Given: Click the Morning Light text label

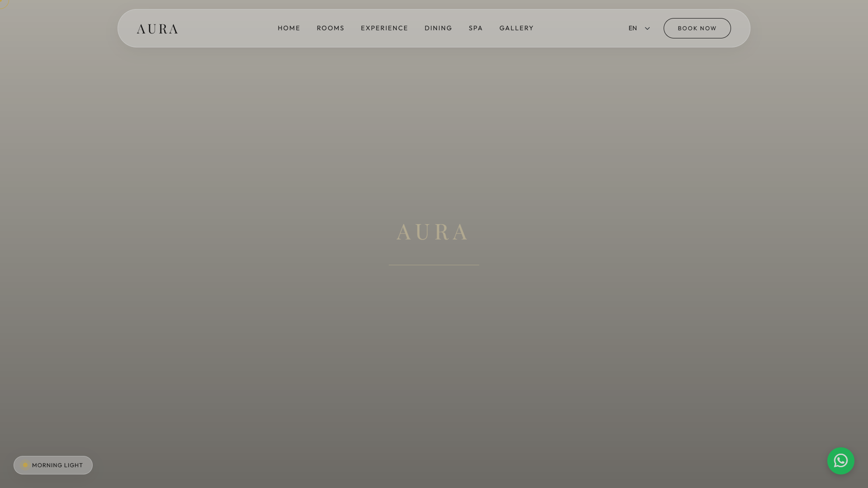Looking at the screenshot, I should 57,465.
